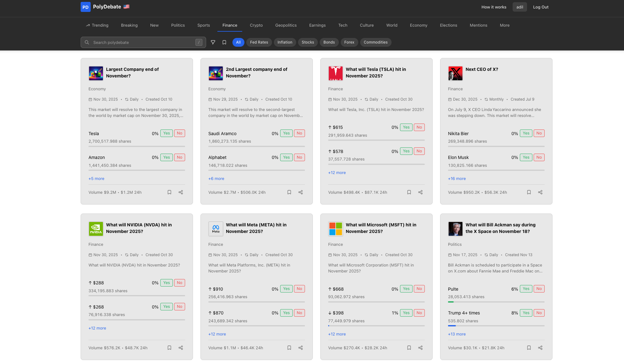Click the Log Out link

[x=541, y=7]
